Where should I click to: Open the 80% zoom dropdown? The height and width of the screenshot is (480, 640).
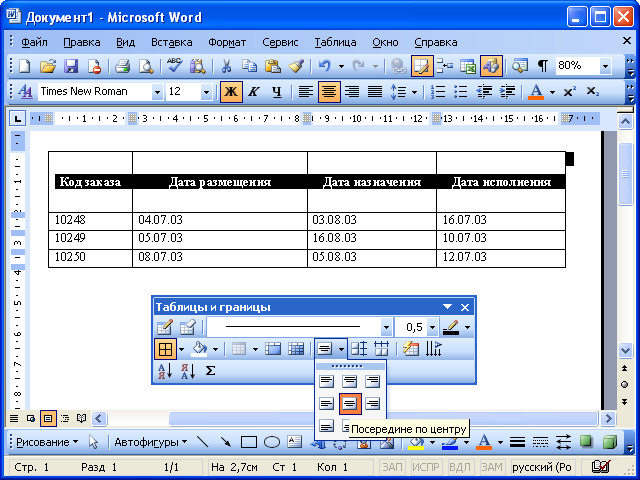(605, 66)
